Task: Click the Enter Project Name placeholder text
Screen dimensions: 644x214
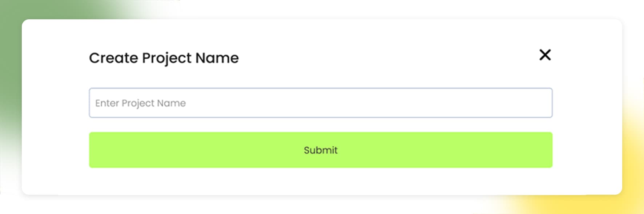Action: [140, 103]
